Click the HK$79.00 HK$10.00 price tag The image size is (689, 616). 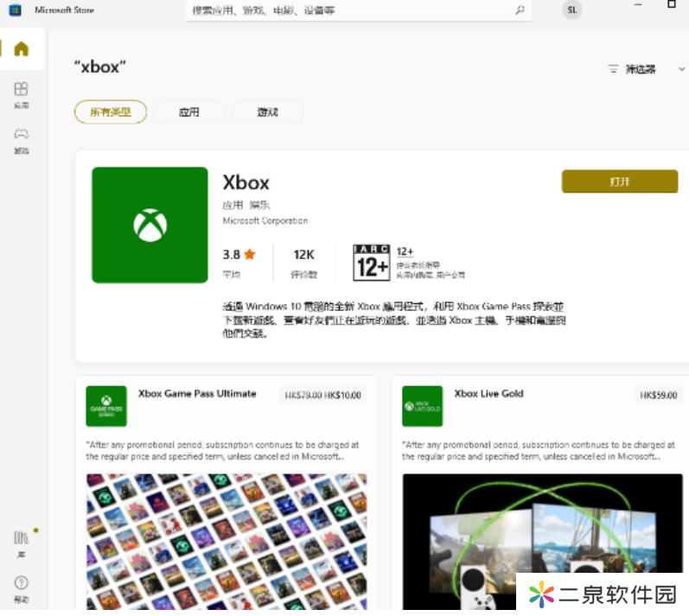pyautogui.click(x=322, y=395)
